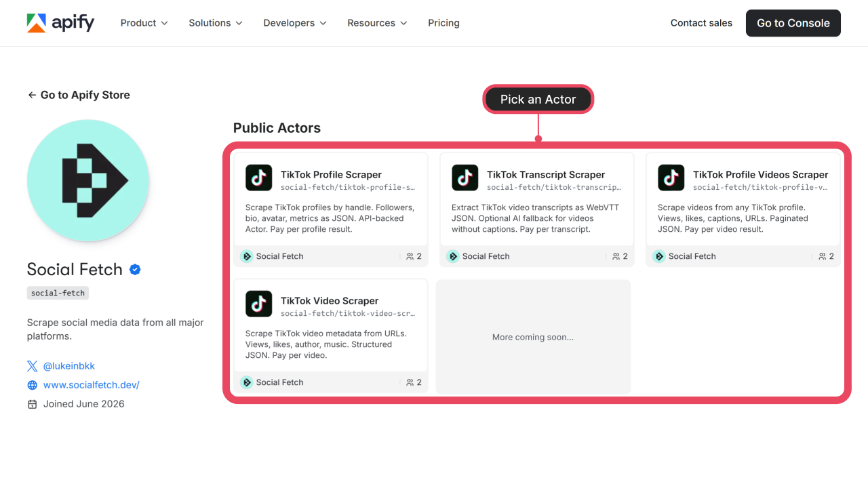This screenshot has width=868, height=488.
Task: Expand the Resources menu
Action: [x=377, y=23]
